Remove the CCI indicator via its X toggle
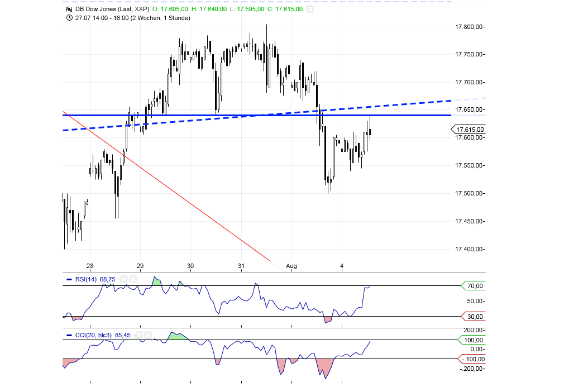 point(147,335)
